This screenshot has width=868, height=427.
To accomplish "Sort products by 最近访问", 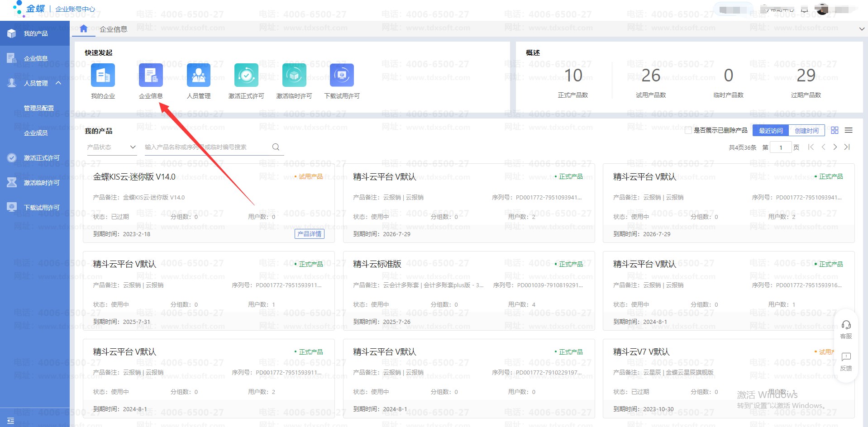I will coord(771,131).
